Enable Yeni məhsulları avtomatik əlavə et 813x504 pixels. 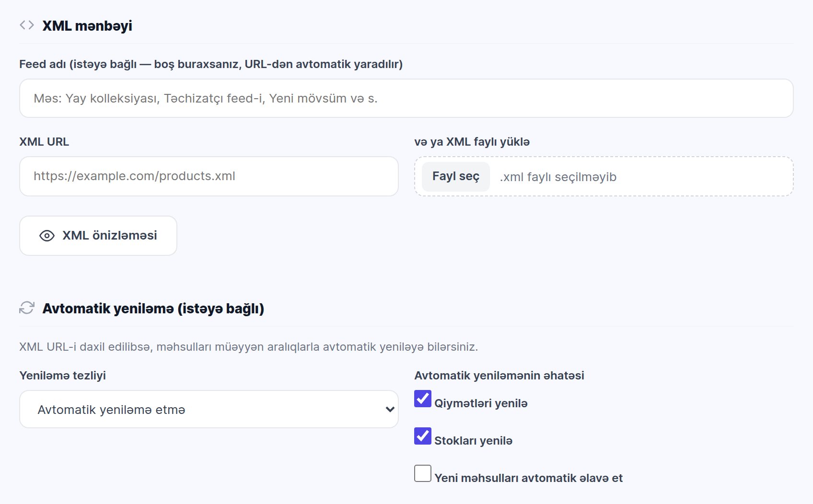(423, 473)
